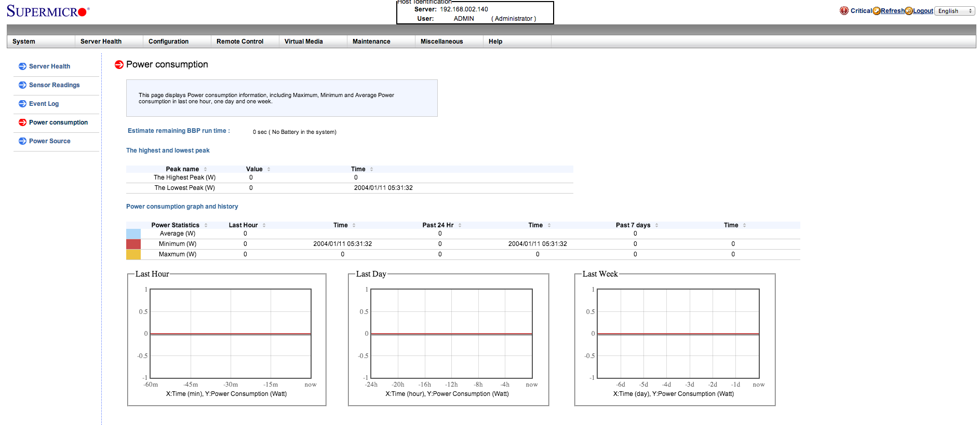The image size is (980, 425).
Task: Click the red Minimum color swatch
Action: click(x=133, y=244)
